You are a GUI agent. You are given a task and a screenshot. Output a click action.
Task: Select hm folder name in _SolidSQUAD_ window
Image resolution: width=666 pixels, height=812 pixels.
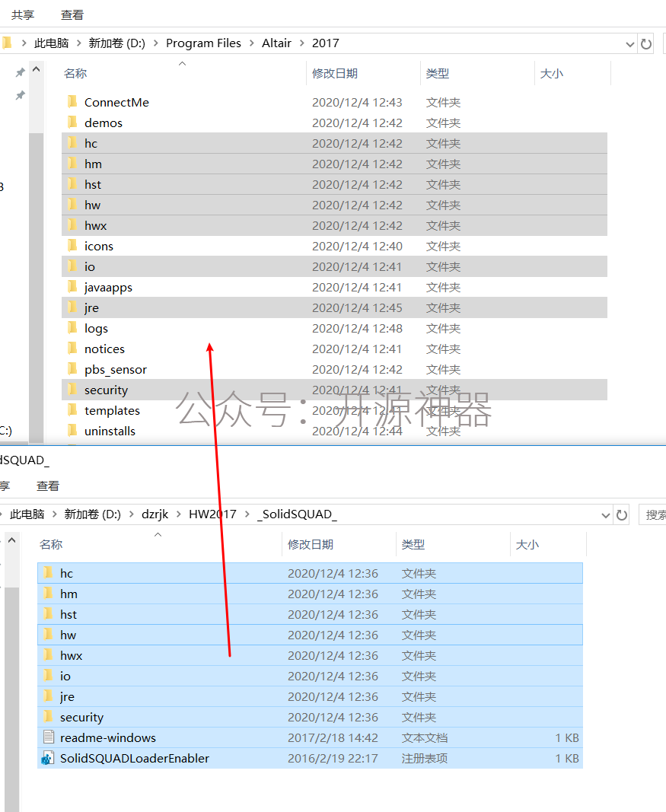click(69, 594)
